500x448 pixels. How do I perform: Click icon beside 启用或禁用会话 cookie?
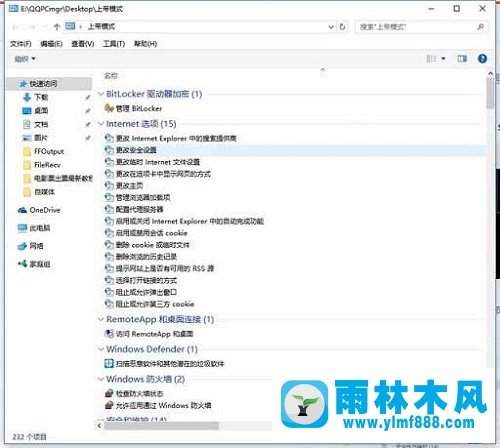pyautogui.click(x=109, y=233)
